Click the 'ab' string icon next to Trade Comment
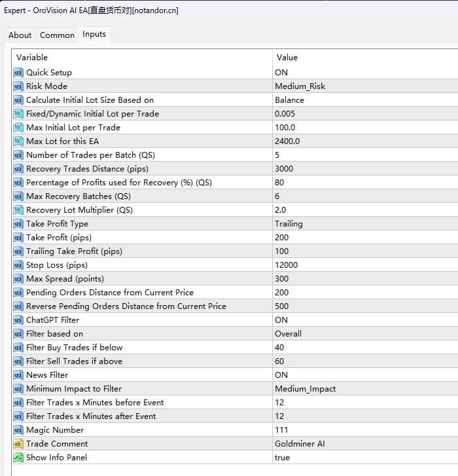This screenshot has height=476, width=458. click(x=18, y=444)
